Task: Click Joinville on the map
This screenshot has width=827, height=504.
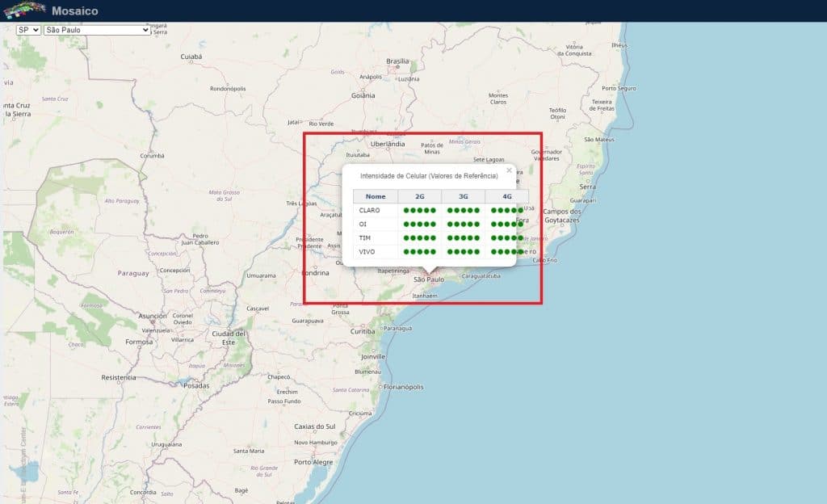Action: coord(373,357)
